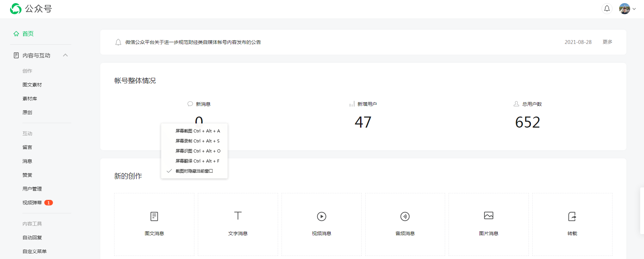The width and height of the screenshot is (644, 259).
Task: Open the 微信公众平台 financial content announcement
Action: [x=193, y=42]
